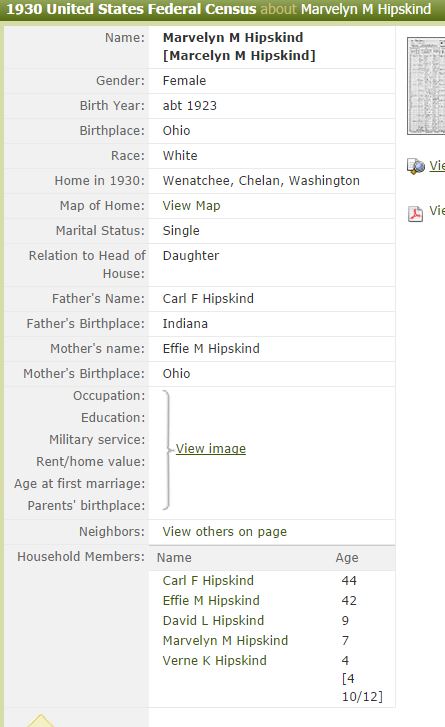
Task: Click the Age column header in household table
Action: point(347,558)
